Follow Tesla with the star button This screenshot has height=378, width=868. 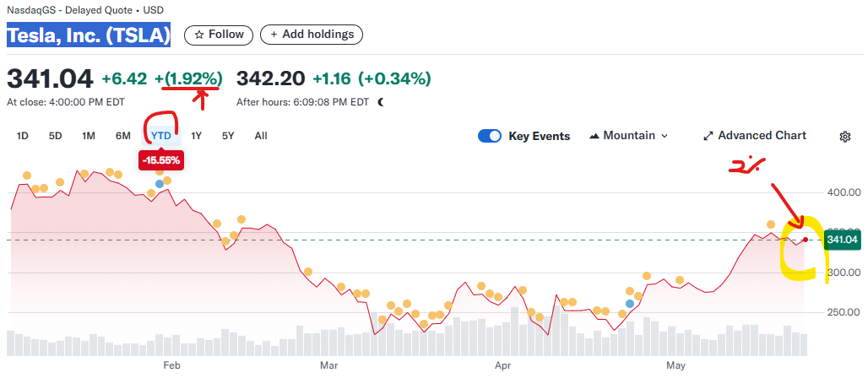coord(219,35)
